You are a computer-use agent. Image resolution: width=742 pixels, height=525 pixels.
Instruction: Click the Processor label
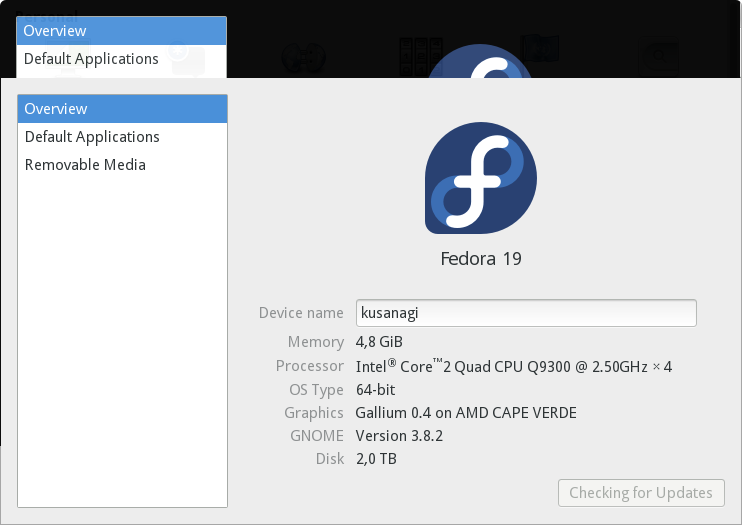coord(309,366)
